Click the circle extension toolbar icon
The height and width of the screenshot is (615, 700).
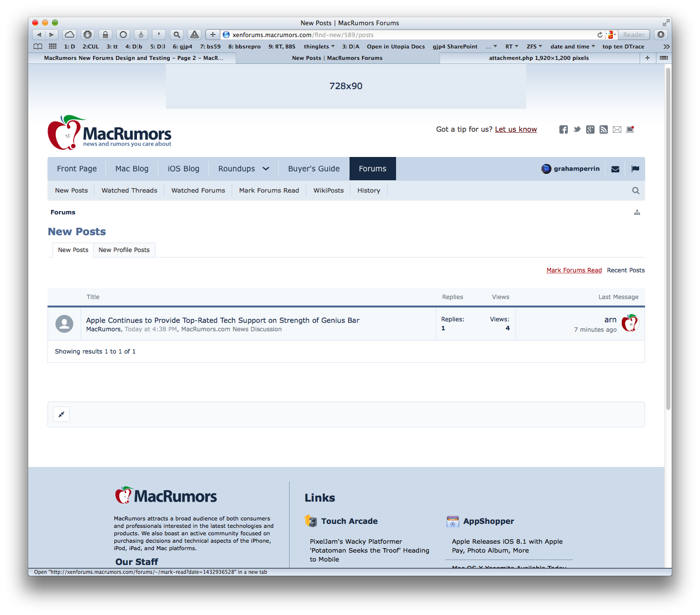point(123,35)
